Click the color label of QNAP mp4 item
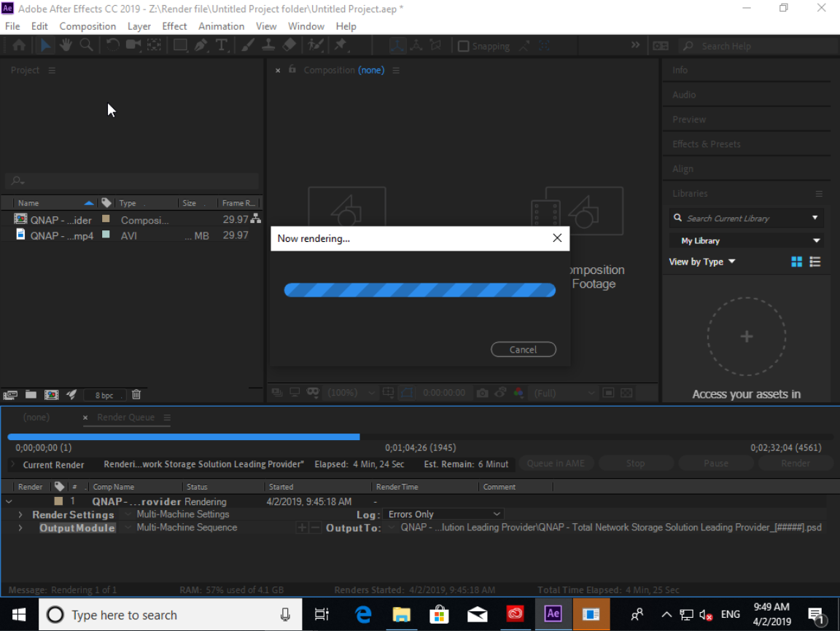Viewport: 840px width, 631px height. [106, 235]
